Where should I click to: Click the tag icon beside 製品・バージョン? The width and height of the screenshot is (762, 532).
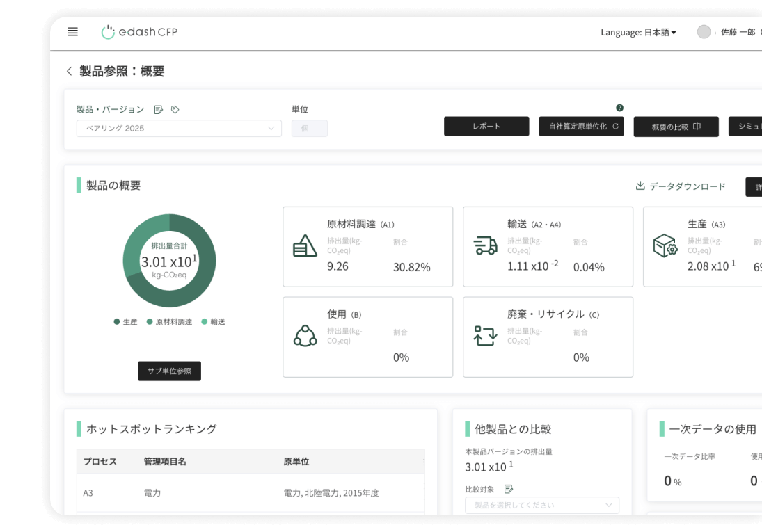point(175,110)
